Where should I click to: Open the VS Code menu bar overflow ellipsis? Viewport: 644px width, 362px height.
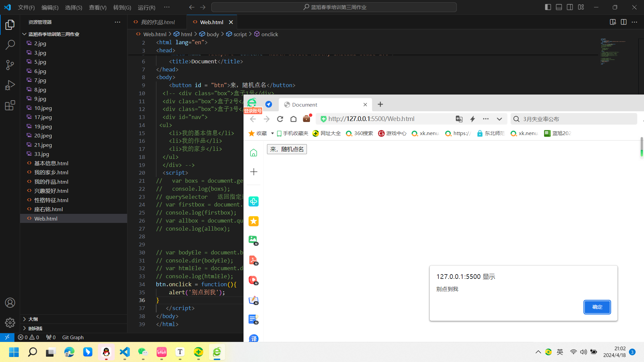[x=167, y=7]
